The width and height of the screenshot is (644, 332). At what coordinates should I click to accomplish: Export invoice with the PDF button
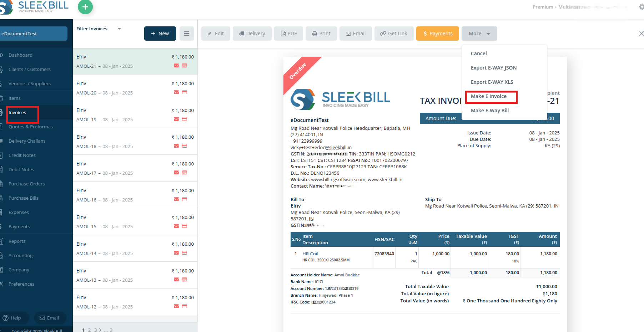point(288,34)
